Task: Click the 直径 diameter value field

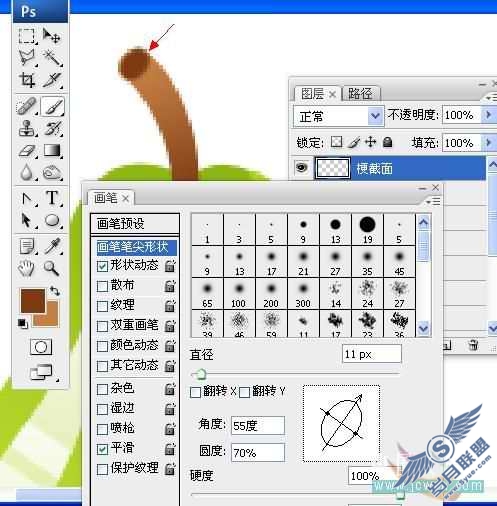Action: (x=372, y=354)
